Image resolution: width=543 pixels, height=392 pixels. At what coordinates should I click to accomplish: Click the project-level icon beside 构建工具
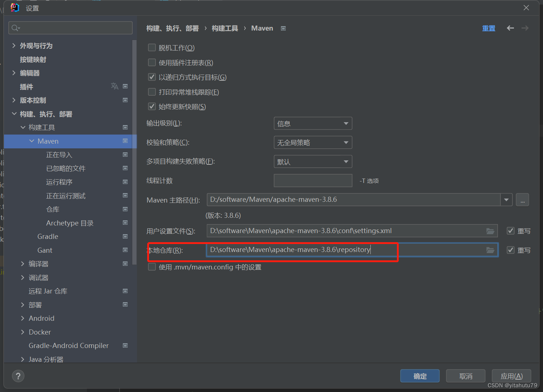point(125,127)
